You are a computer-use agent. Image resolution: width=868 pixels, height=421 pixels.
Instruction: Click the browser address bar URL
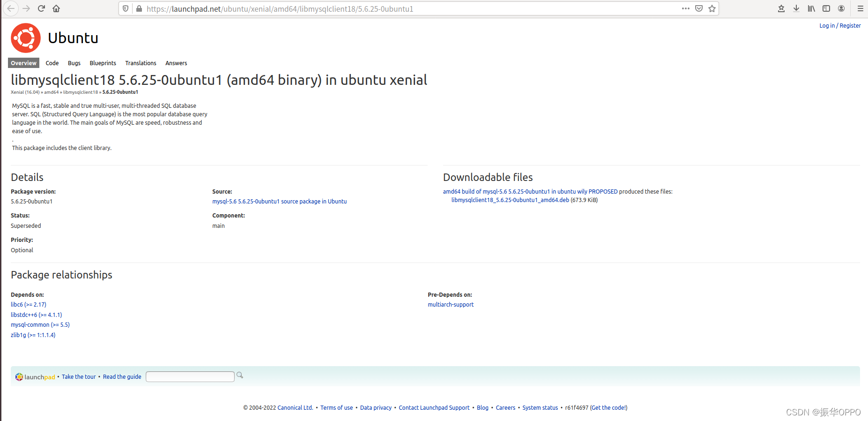[280, 9]
